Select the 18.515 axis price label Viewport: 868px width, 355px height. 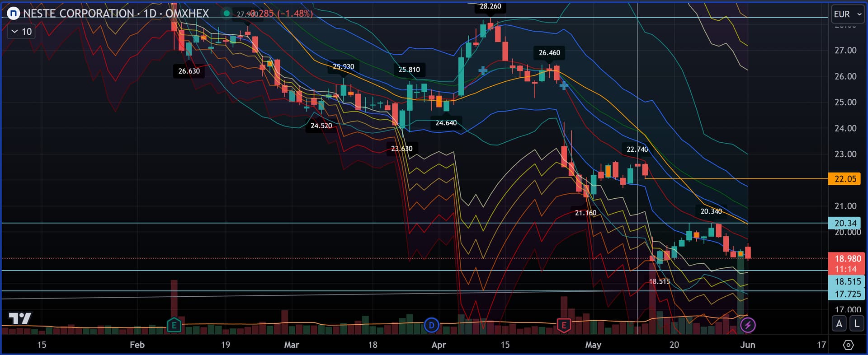[x=847, y=281]
